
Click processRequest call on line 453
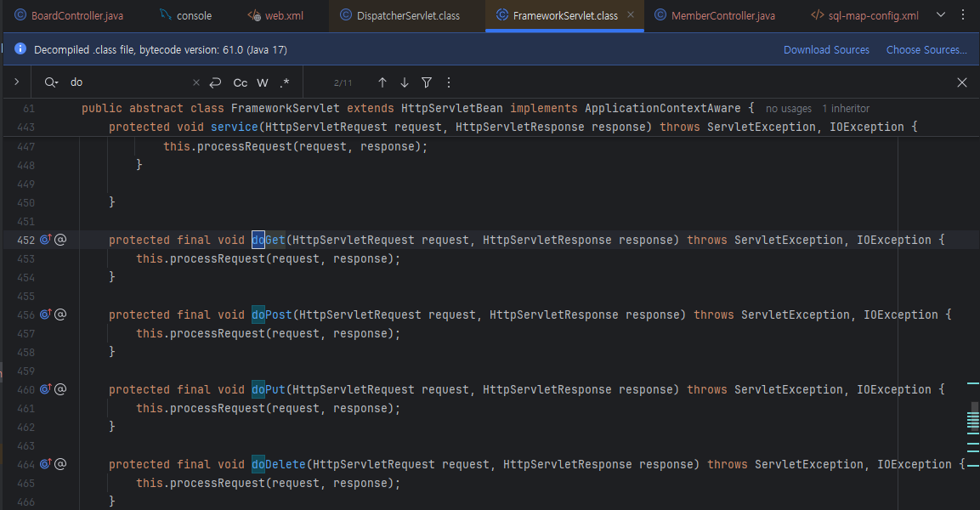218,258
